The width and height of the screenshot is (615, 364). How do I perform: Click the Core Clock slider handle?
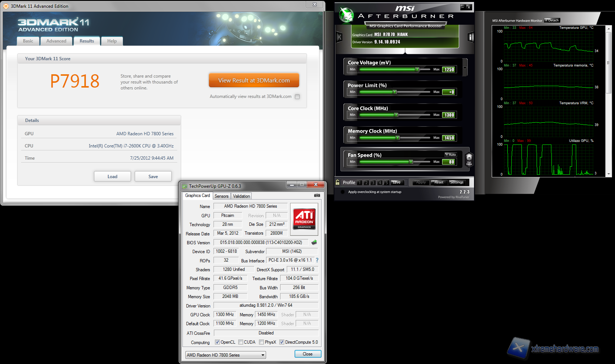(396, 115)
